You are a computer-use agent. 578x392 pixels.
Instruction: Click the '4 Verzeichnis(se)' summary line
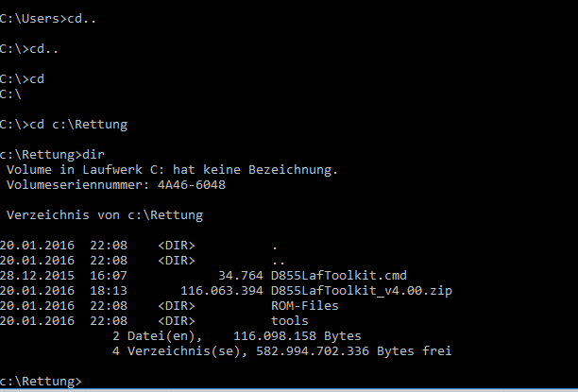click(282, 351)
